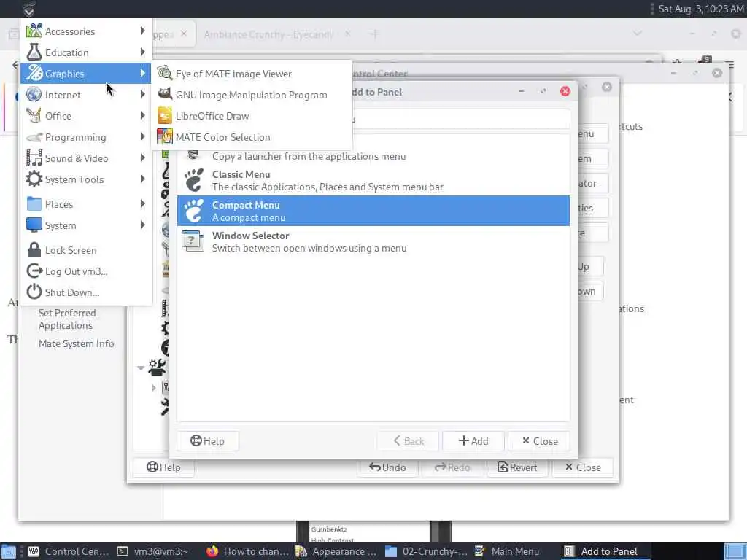747x560 pixels.
Task: Switch to the vm3@vm3 terminal taskbar item
Action: click(x=152, y=551)
